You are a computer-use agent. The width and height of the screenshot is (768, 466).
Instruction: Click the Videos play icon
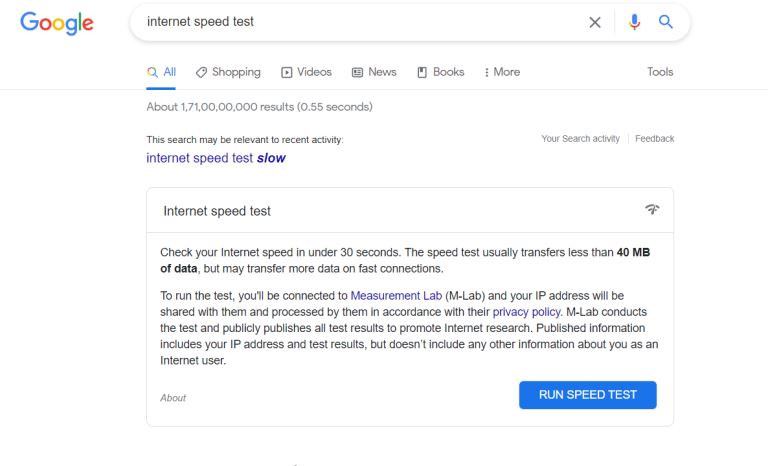coord(287,73)
